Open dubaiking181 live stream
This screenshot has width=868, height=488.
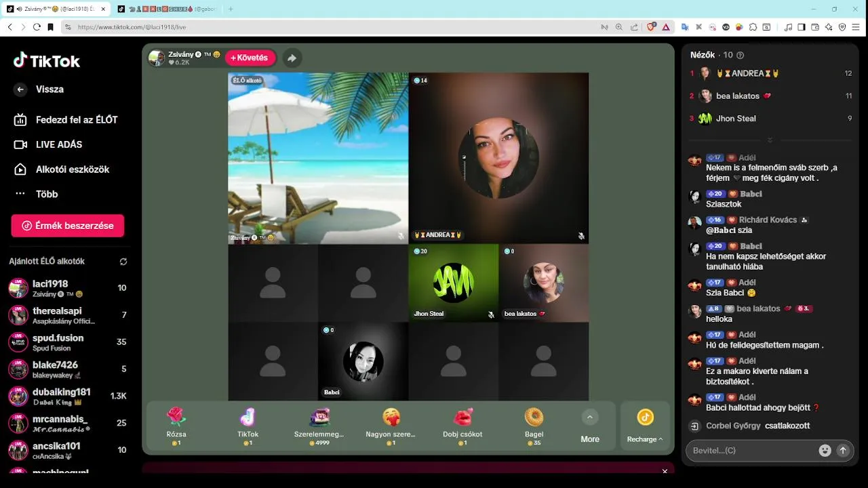(68, 396)
